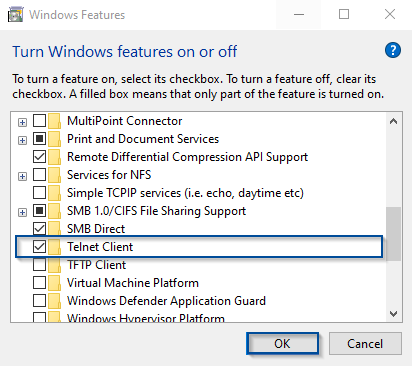
Task: Confirm changes with the OK button
Action: [282, 344]
